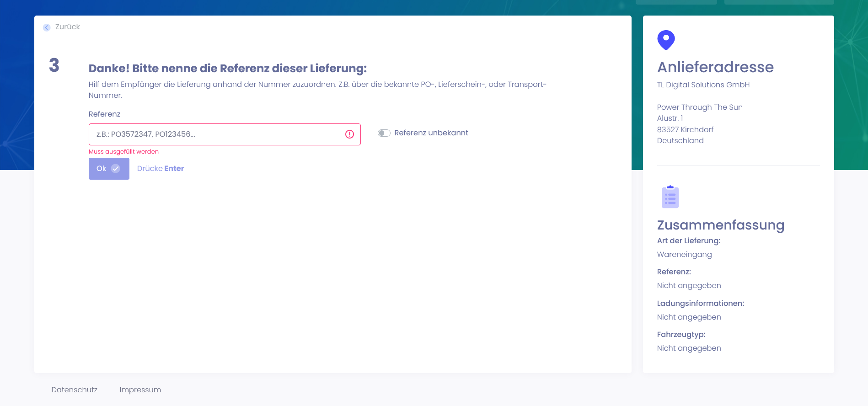Click the step number 3
Screen dimensions: 868x406
pyautogui.click(x=54, y=65)
